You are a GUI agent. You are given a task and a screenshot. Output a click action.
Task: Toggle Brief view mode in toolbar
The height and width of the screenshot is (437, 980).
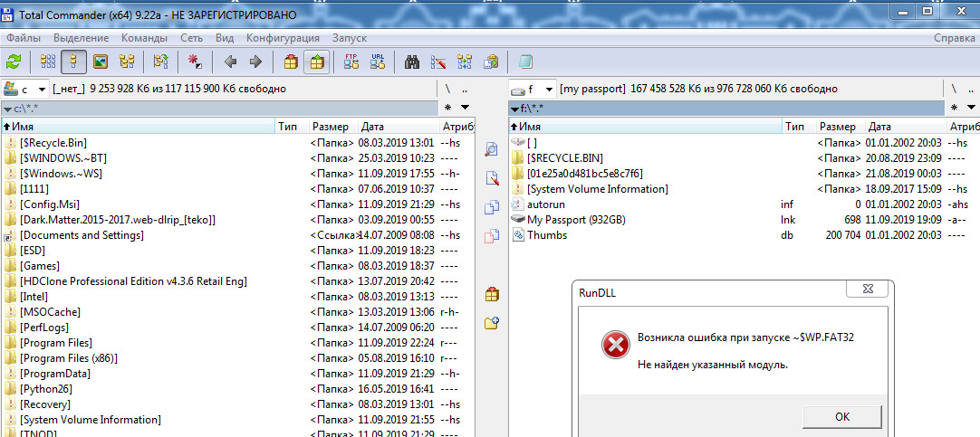[49, 62]
